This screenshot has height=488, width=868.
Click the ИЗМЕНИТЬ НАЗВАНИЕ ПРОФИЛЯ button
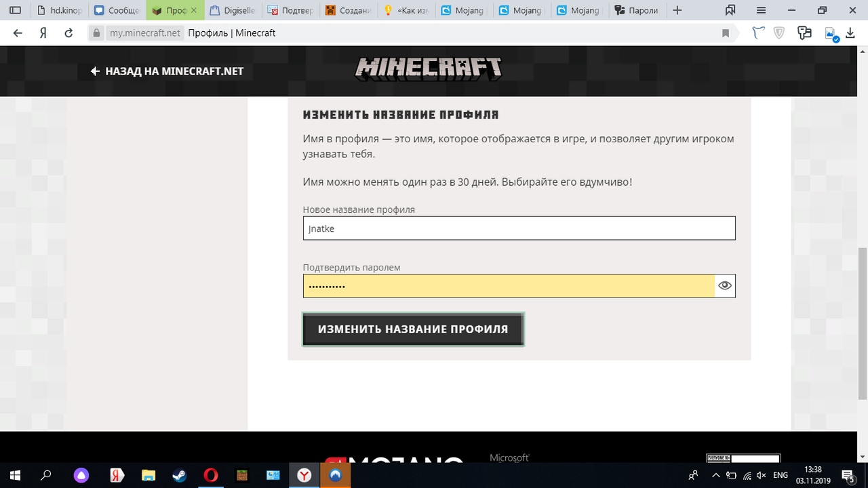click(x=413, y=329)
